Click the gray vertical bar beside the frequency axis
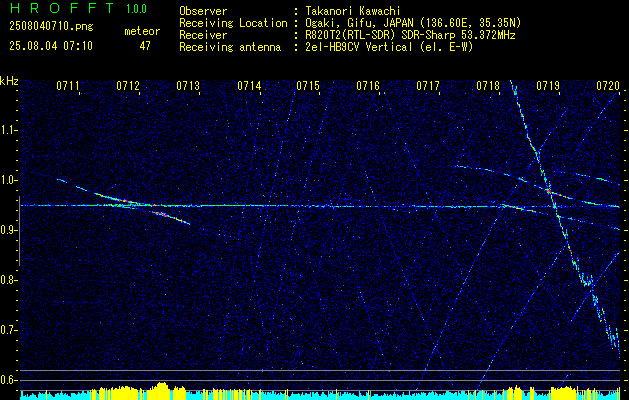 coord(19,231)
